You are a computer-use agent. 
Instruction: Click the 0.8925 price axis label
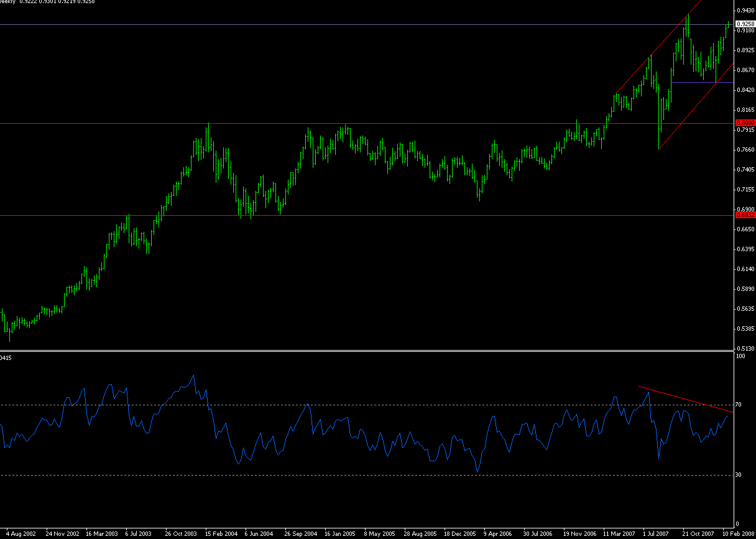pyautogui.click(x=745, y=50)
